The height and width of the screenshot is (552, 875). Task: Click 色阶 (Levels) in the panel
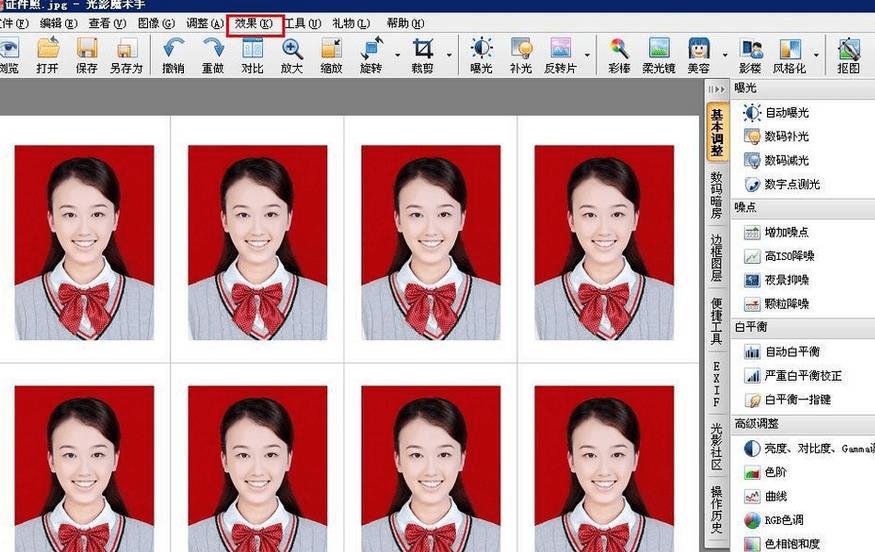(x=766, y=472)
